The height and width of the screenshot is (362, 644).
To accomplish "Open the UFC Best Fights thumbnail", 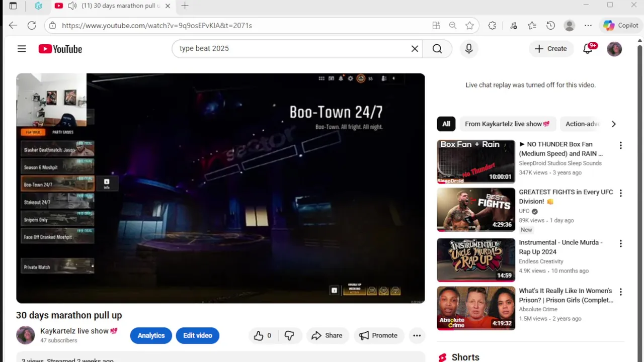I will (x=476, y=210).
